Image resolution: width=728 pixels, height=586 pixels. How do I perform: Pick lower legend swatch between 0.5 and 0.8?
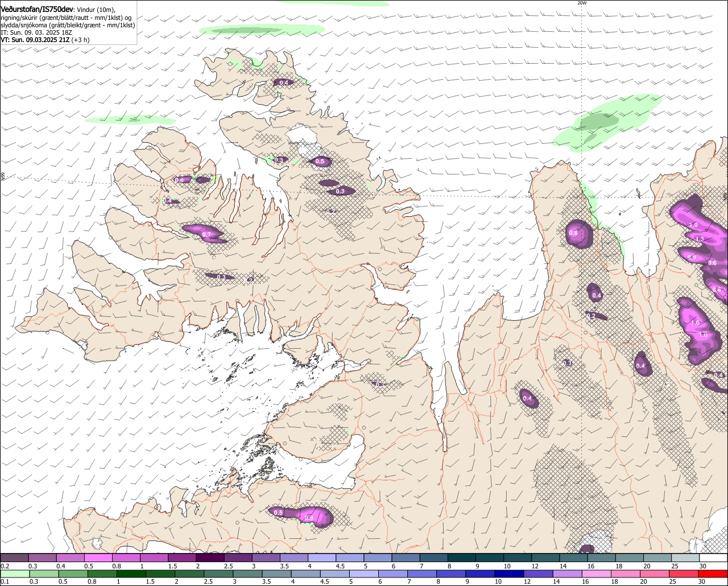pos(73,573)
